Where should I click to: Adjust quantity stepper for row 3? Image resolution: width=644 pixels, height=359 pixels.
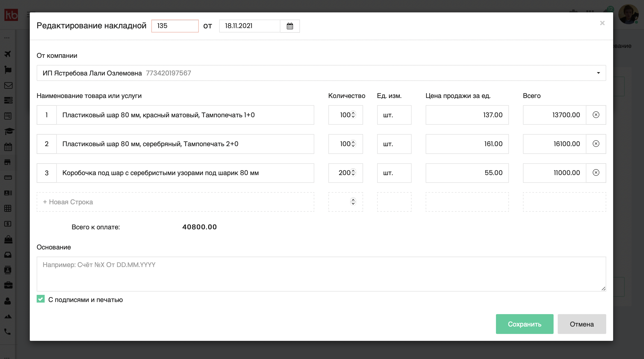pos(353,173)
